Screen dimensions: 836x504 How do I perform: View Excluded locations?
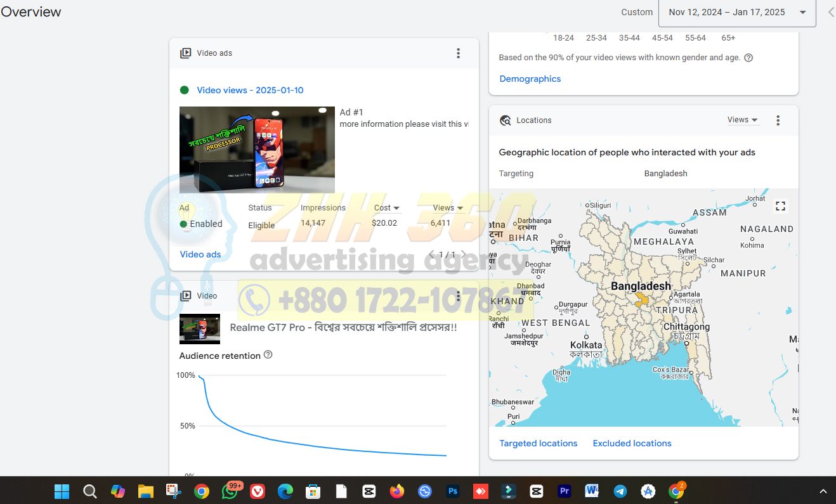pyautogui.click(x=632, y=443)
